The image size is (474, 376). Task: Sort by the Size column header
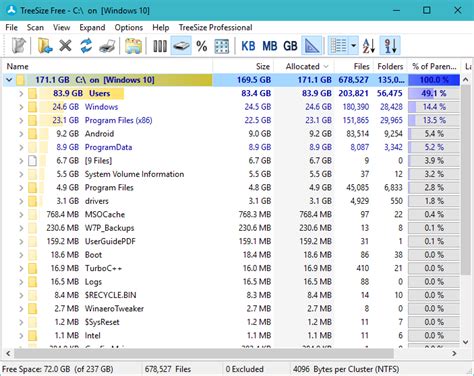pos(243,66)
